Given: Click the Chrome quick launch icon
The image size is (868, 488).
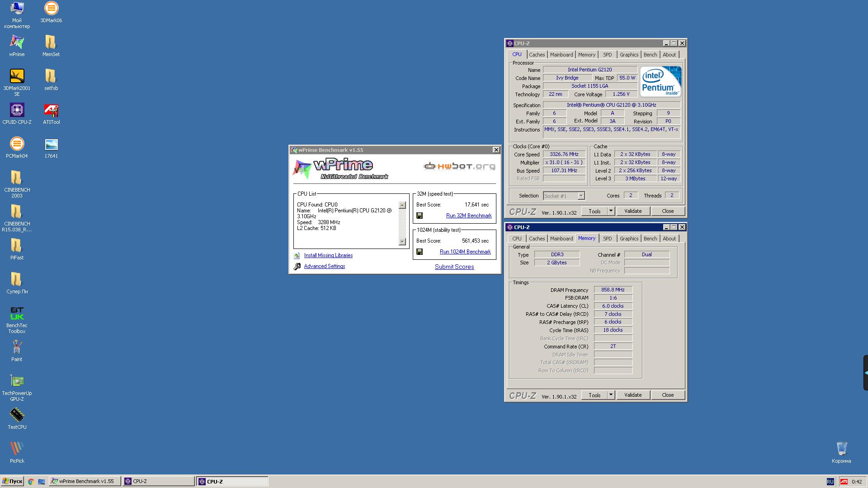Looking at the screenshot, I should 31,482.
